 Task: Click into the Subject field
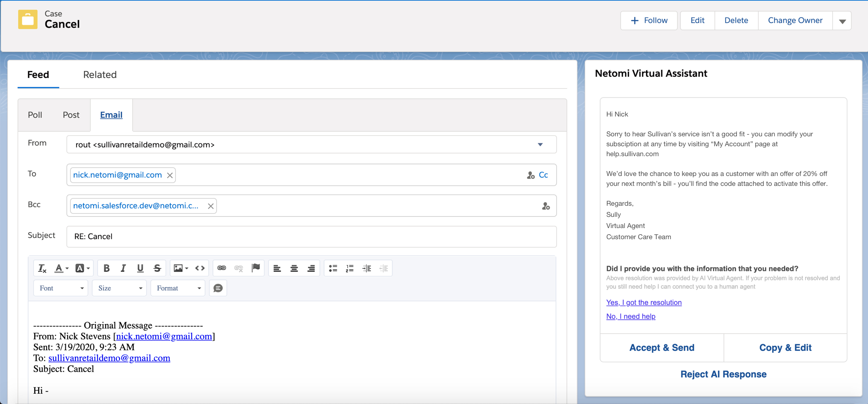point(311,237)
